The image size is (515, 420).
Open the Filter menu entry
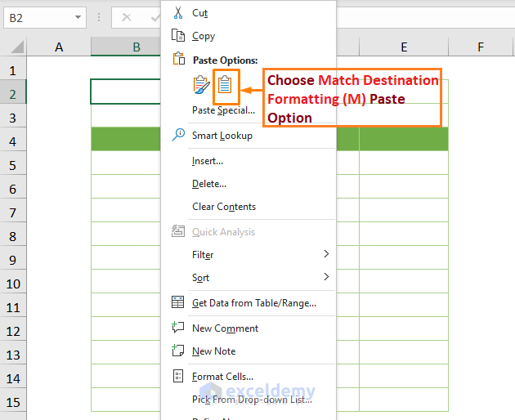coord(203,255)
